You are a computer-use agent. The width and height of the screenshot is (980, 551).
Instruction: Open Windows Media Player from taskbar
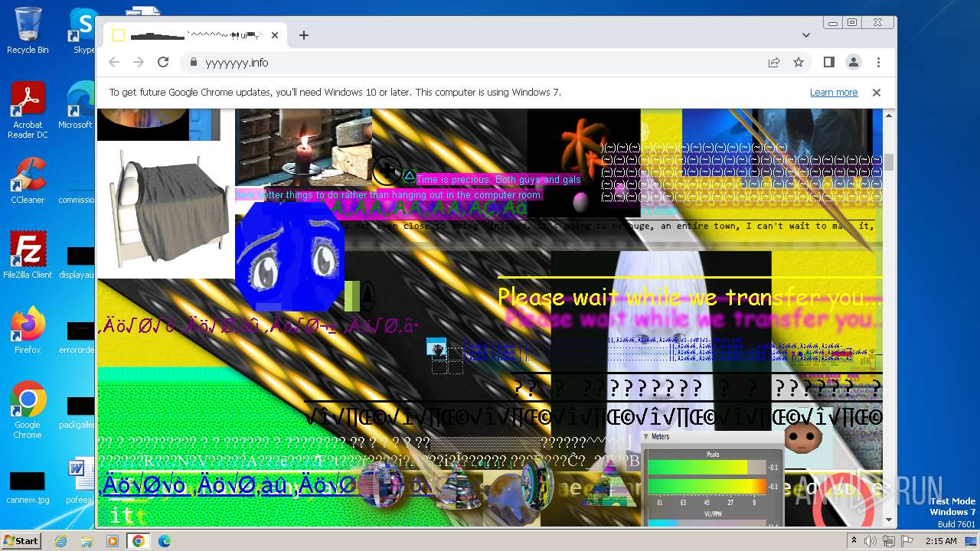(113, 540)
